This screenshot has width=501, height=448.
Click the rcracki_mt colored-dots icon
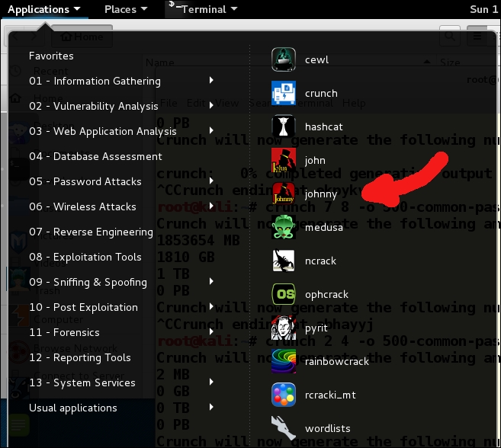pos(284,395)
